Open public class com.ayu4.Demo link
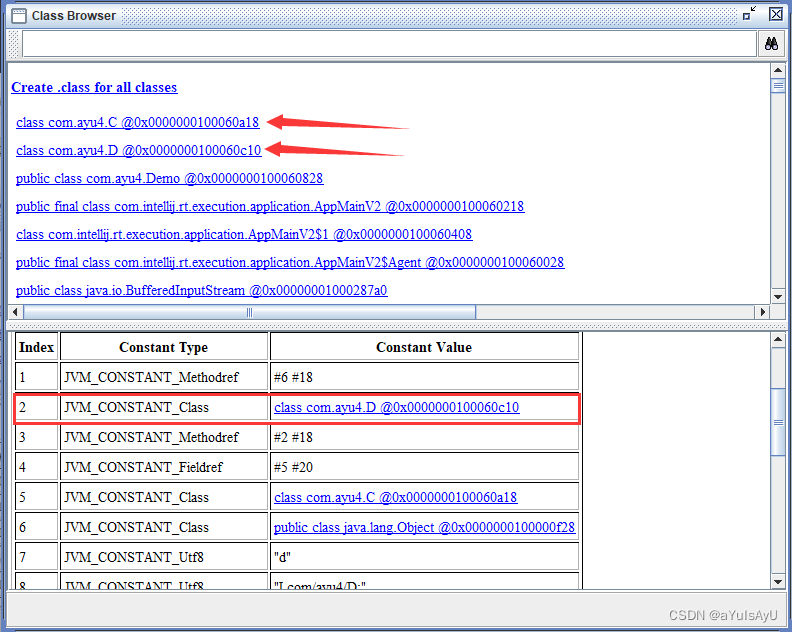Screen dimensions: 792x632 click(169, 178)
